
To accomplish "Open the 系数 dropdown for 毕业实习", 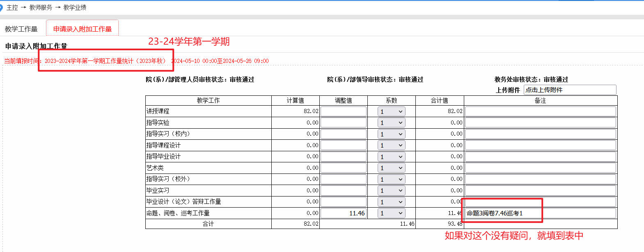I will (x=392, y=190).
